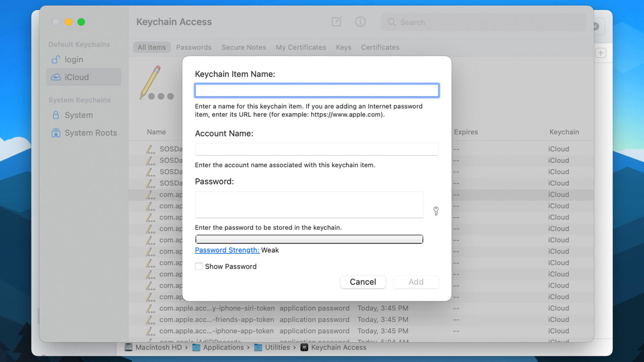Enable the Show Password checkbox
Screen dimensions: 644x362
(198, 266)
